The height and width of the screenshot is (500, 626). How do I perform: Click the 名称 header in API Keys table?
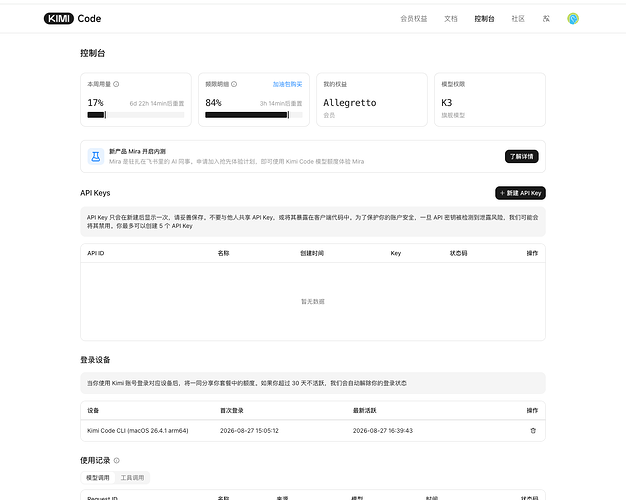pyautogui.click(x=224, y=253)
